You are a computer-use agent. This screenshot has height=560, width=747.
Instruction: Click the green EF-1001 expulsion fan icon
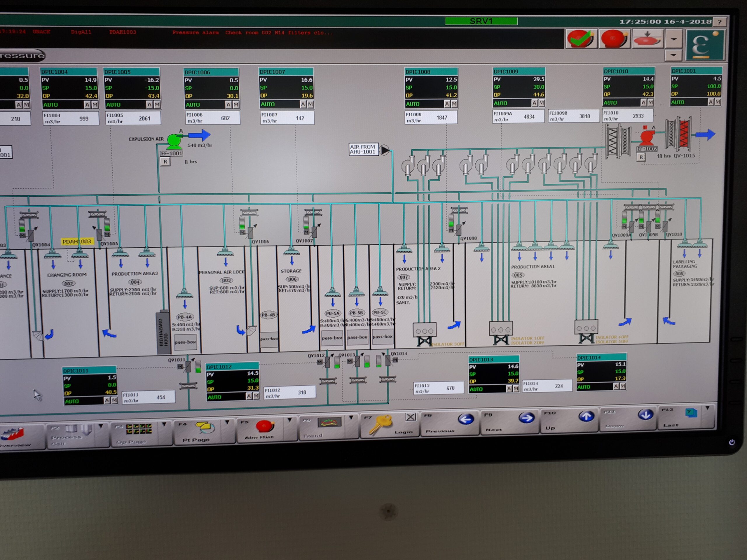175,141
